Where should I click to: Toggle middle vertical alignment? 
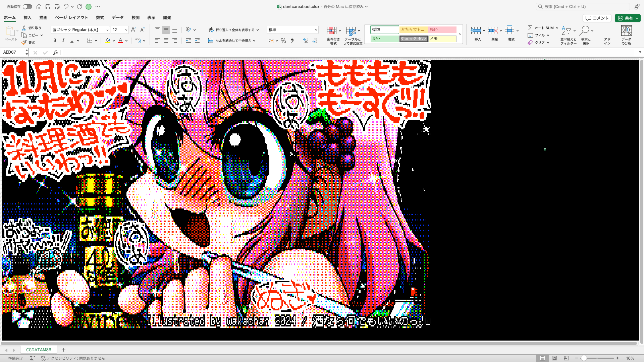click(166, 30)
